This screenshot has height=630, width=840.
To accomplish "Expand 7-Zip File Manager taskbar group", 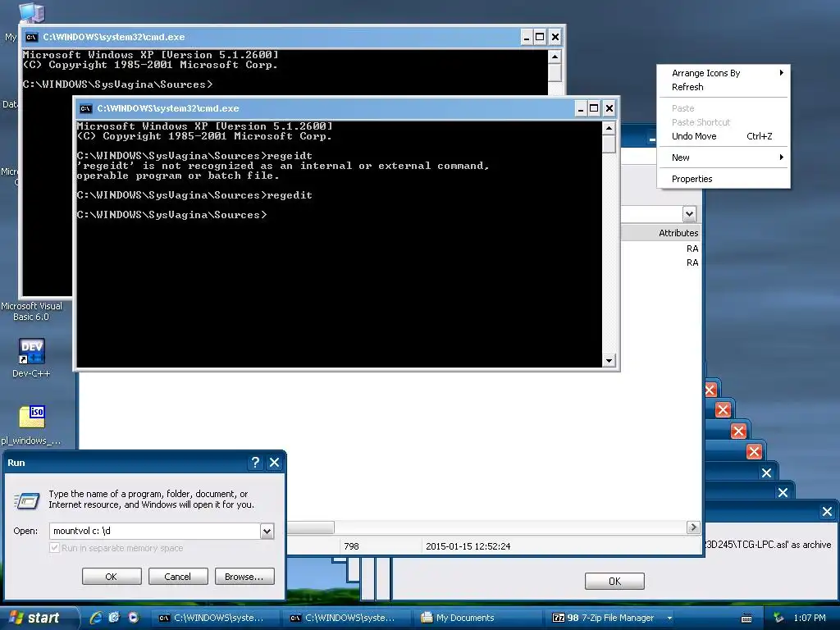I will point(610,618).
